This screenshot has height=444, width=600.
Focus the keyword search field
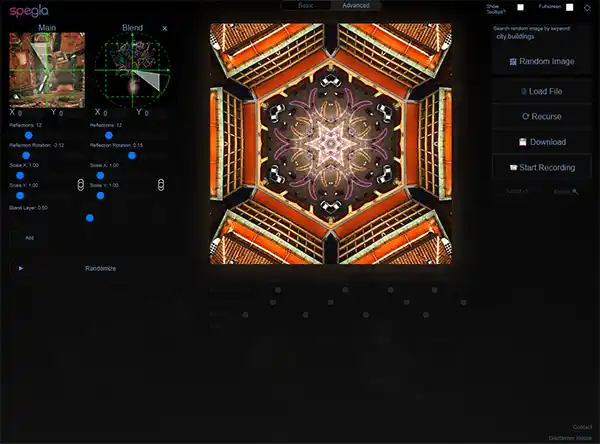[x=541, y=37]
